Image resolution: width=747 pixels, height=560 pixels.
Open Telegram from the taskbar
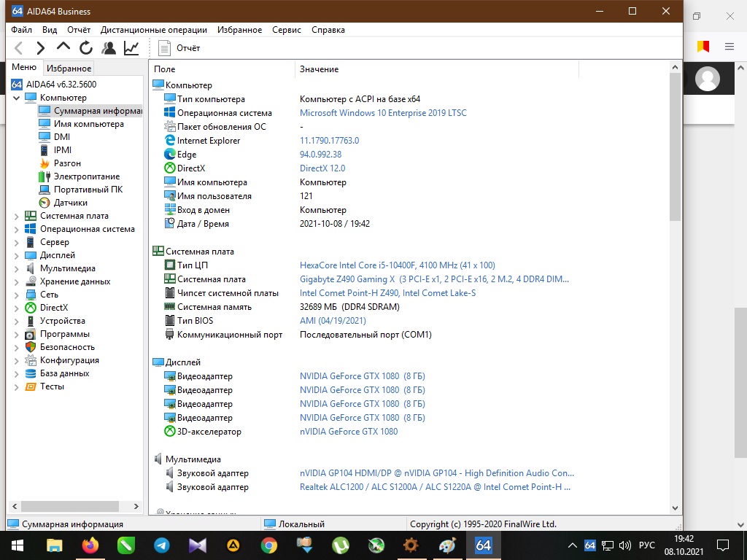click(161, 545)
